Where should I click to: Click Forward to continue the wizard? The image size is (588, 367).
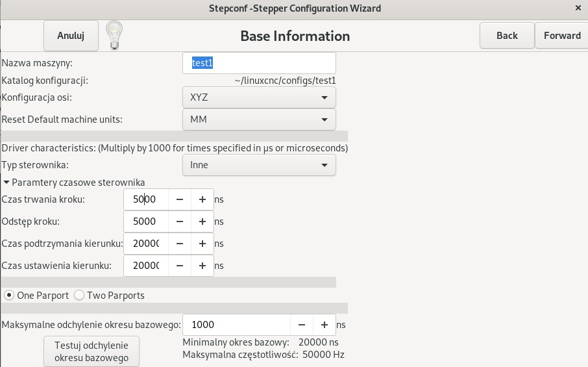[562, 36]
